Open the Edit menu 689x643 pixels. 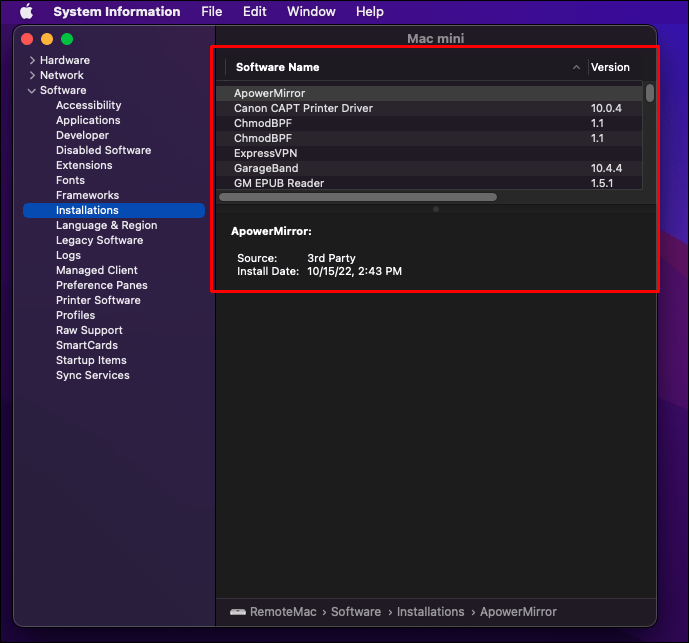tap(255, 11)
